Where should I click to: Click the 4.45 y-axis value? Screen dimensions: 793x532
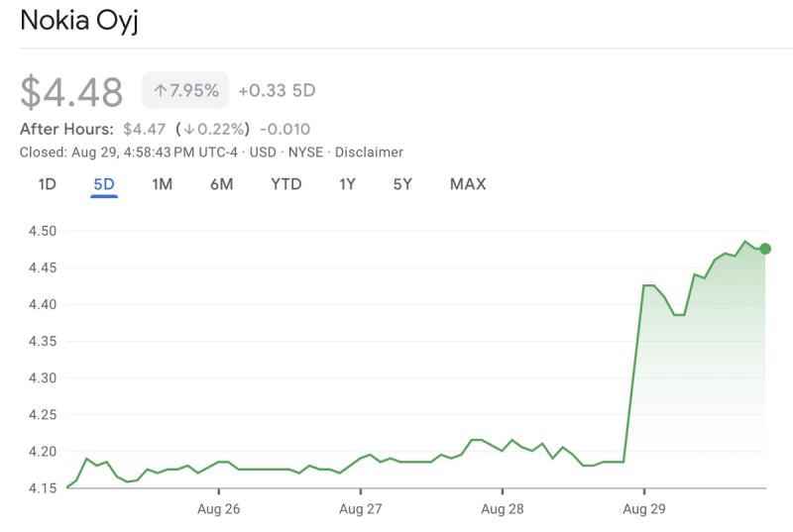click(43, 267)
